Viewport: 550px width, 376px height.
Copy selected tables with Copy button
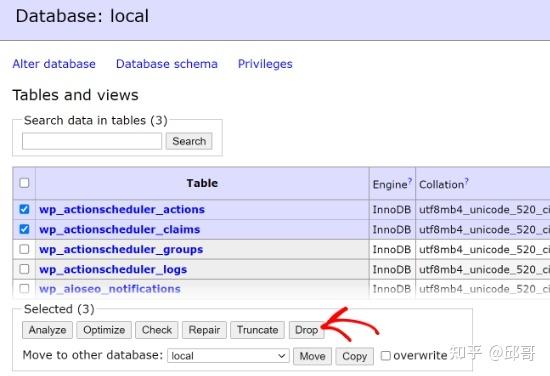[x=354, y=356]
